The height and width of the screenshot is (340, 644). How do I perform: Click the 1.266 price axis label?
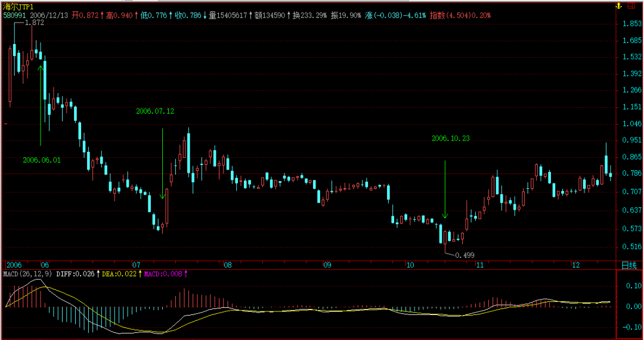(x=633, y=90)
